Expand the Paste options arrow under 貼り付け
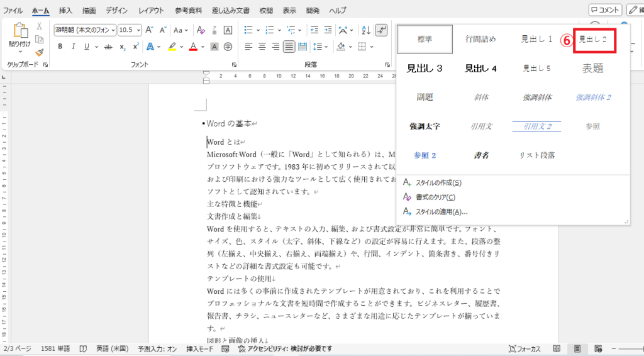The image size is (644, 356). 20,52
